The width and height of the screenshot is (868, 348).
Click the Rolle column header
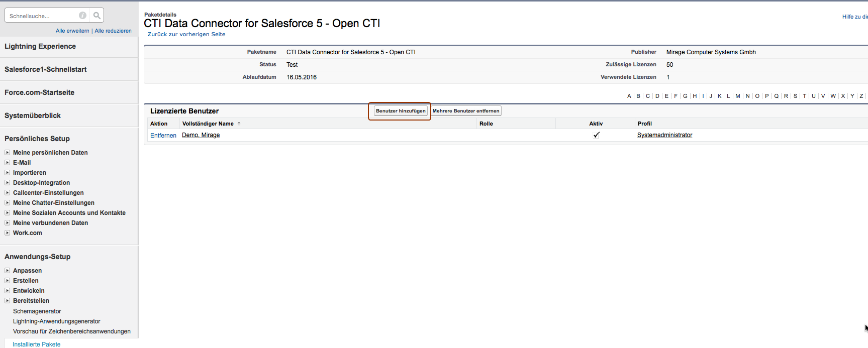click(x=486, y=124)
